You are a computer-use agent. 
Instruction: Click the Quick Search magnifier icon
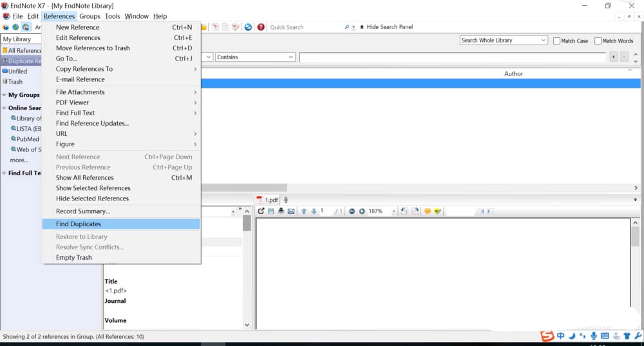(346, 27)
